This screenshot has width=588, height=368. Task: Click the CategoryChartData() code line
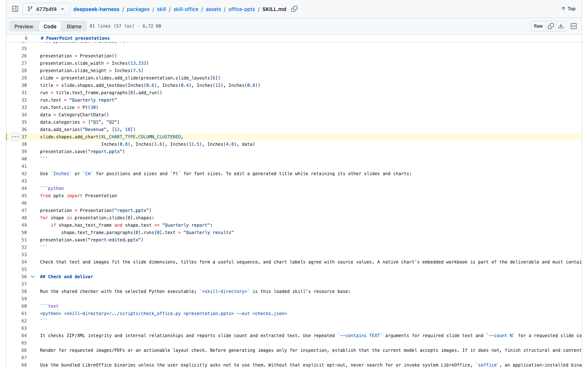tap(75, 115)
